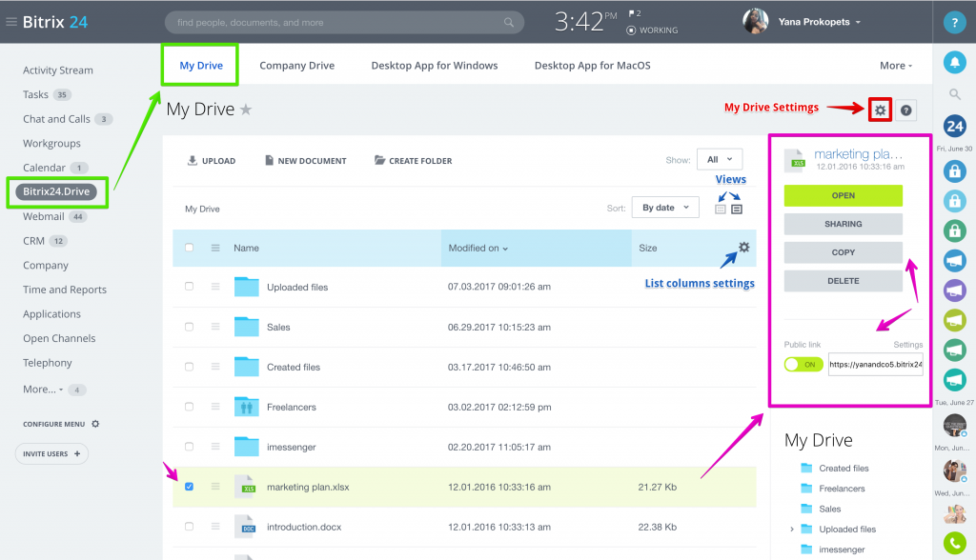Screen dimensions: 976x560
Task: Click the XLS icon of marketing plan.xlsx row
Action: point(247,487)
